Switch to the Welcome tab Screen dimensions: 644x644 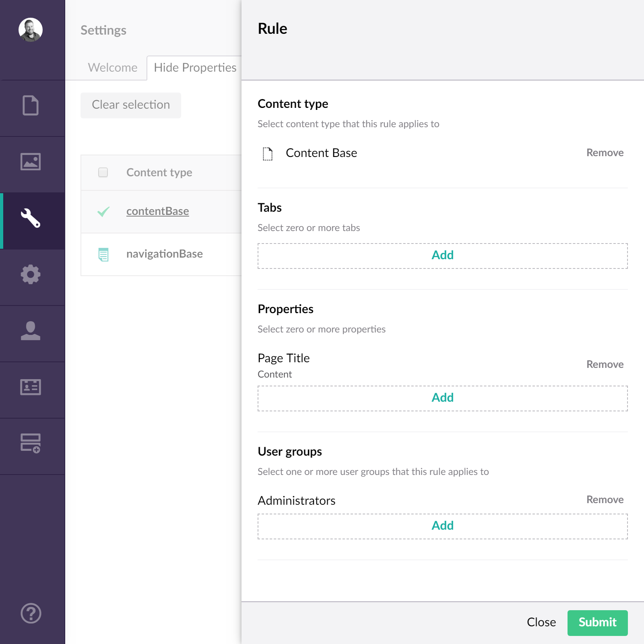(113, 68)
